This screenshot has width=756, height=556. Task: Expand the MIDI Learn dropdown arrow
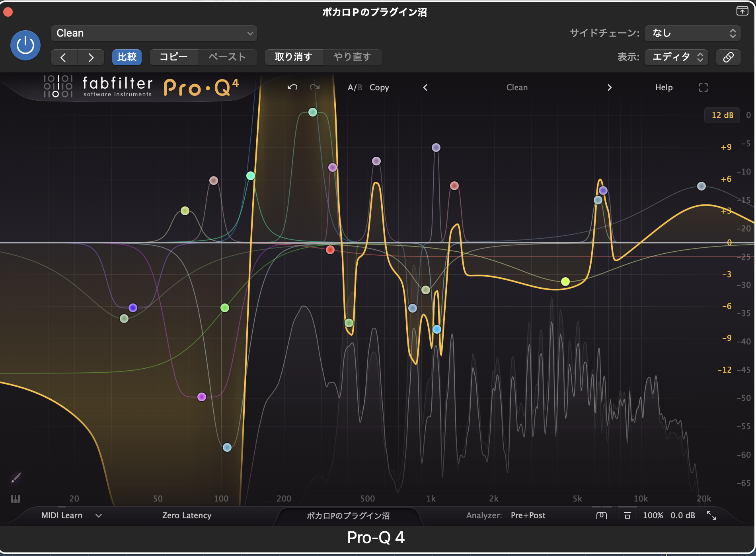click(x=99, y=516)
